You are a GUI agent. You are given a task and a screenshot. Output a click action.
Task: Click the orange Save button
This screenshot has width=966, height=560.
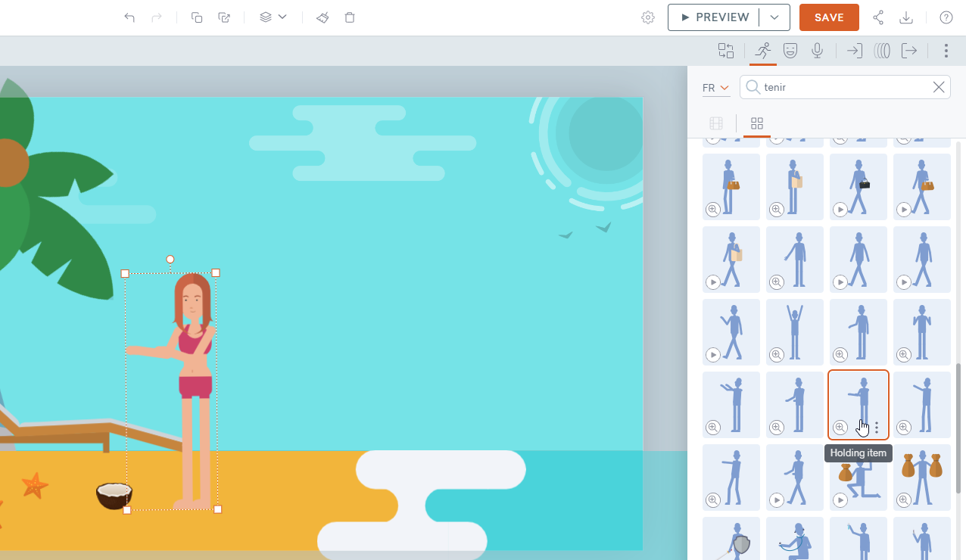tap(829, 17)
